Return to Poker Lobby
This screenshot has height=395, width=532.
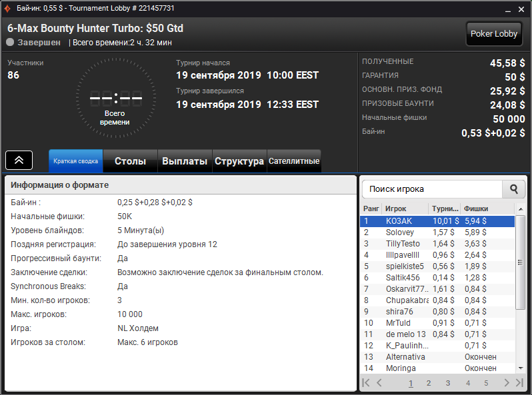(x=494, y=33)
